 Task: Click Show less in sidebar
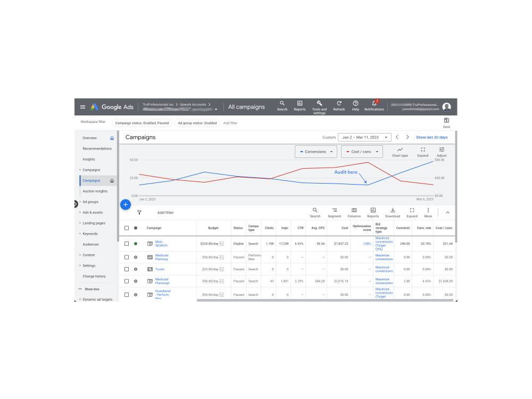(92, 289)
